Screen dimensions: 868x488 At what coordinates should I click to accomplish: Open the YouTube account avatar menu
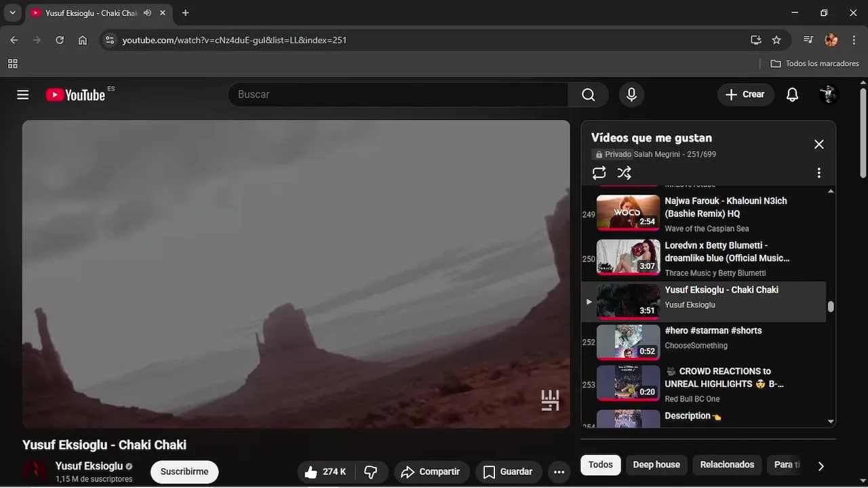tap(829, 95)
